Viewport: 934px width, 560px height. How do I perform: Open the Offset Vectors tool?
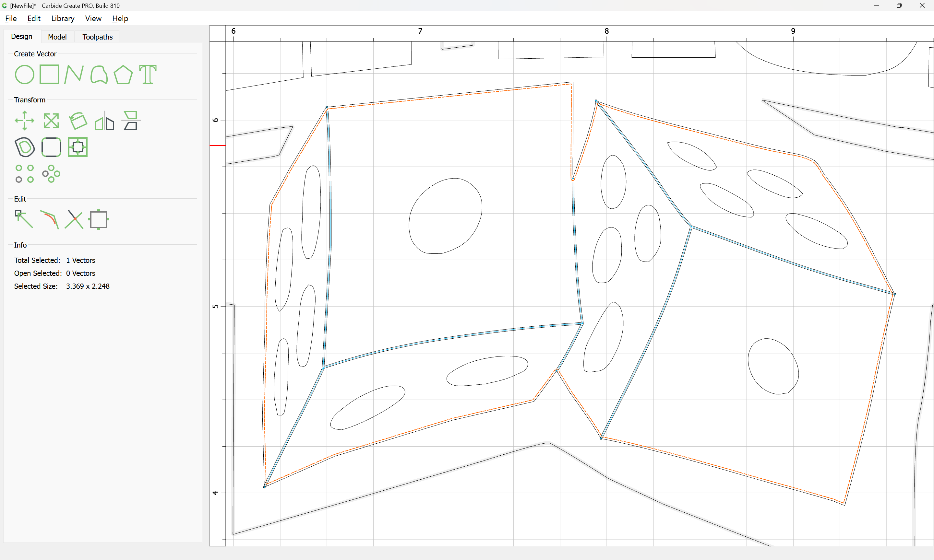point(25,147)
